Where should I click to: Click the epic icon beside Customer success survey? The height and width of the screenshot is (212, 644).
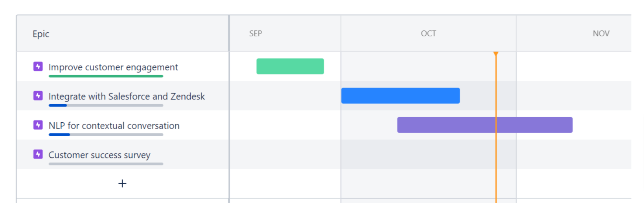pyautogui.click(x=38, y=154)
